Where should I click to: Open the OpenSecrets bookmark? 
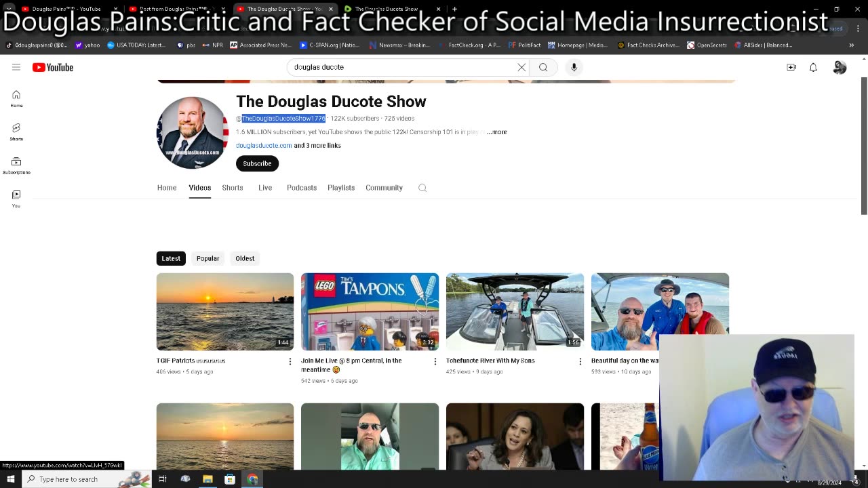707,45
